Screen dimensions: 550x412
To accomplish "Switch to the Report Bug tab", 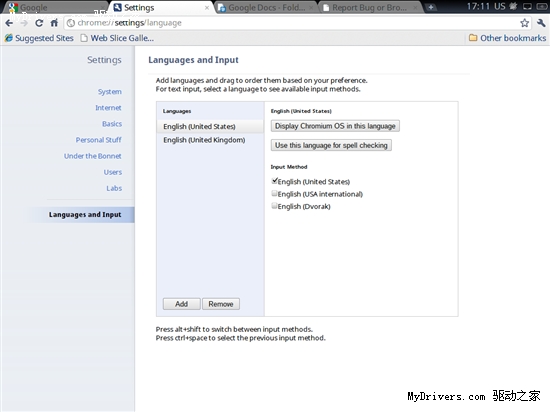I will point(370,7).
